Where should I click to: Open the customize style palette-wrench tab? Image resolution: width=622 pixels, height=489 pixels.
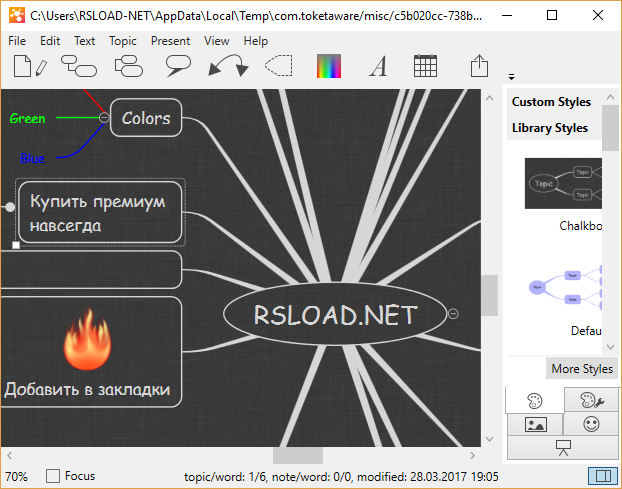591,400
